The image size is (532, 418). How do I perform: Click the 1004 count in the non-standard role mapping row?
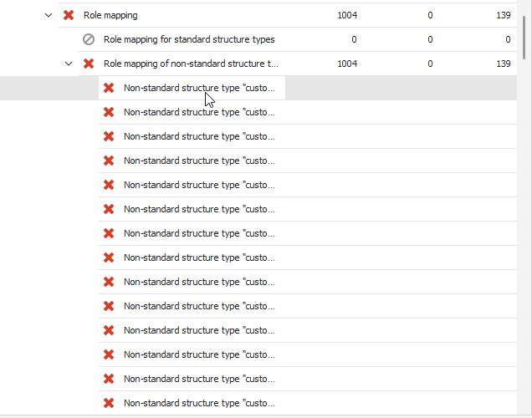347,64
